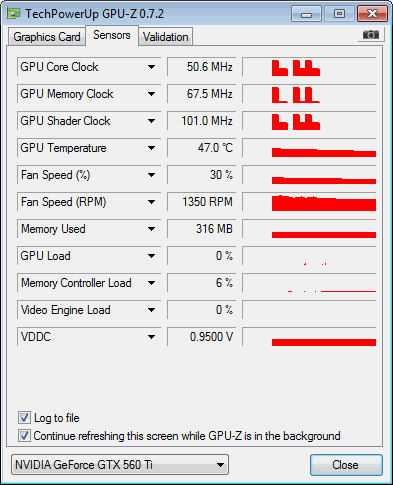Click the GPU Temperature history graph
393x485 pixels.
click(309, 148)
